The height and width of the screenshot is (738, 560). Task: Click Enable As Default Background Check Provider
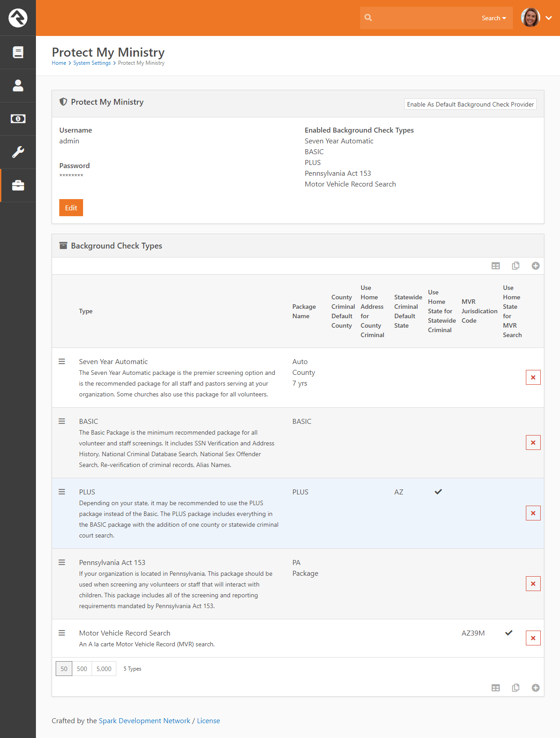coord(470,104)
